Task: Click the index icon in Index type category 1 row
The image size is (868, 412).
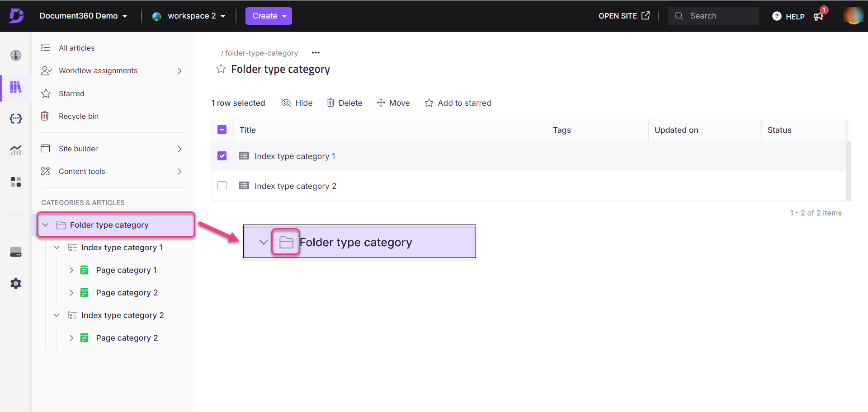Action: click(x=244, y=156)
